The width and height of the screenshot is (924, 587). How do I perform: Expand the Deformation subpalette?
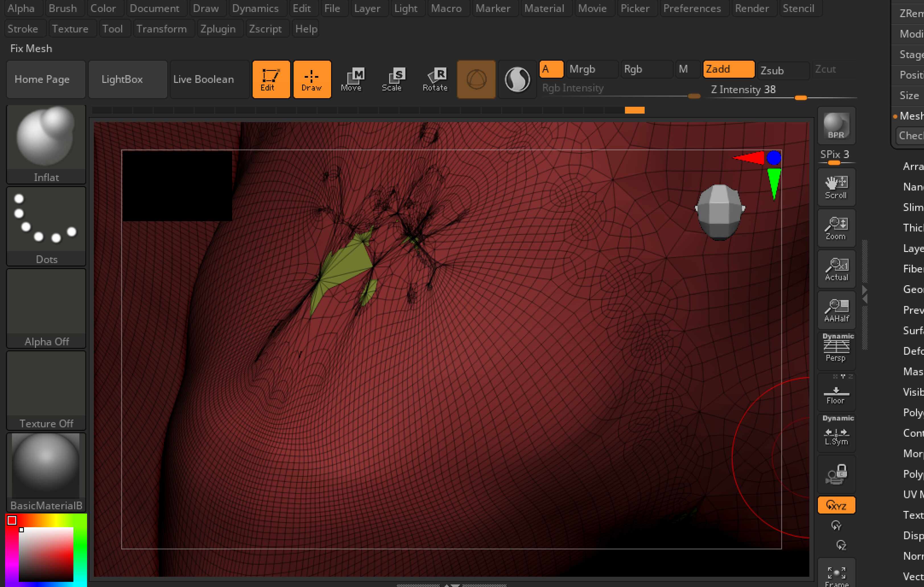pos(913,351)
